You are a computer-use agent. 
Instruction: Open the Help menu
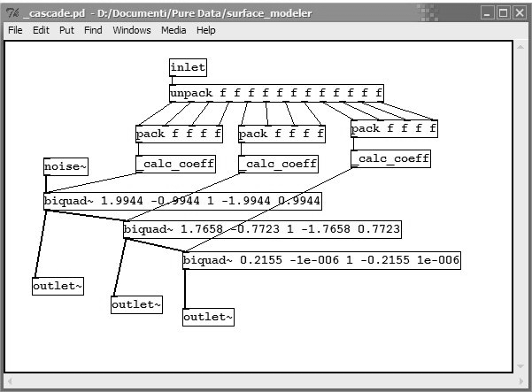[205, 30]
